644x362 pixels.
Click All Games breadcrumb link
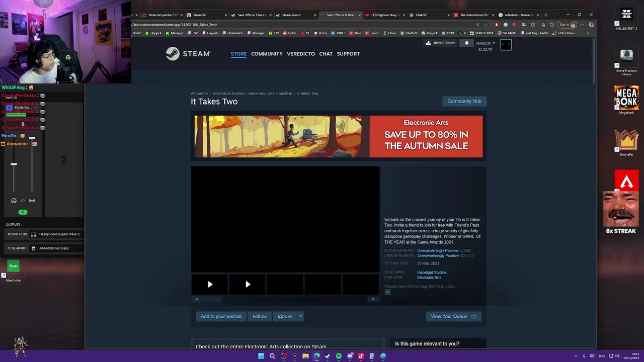[199, 94]
